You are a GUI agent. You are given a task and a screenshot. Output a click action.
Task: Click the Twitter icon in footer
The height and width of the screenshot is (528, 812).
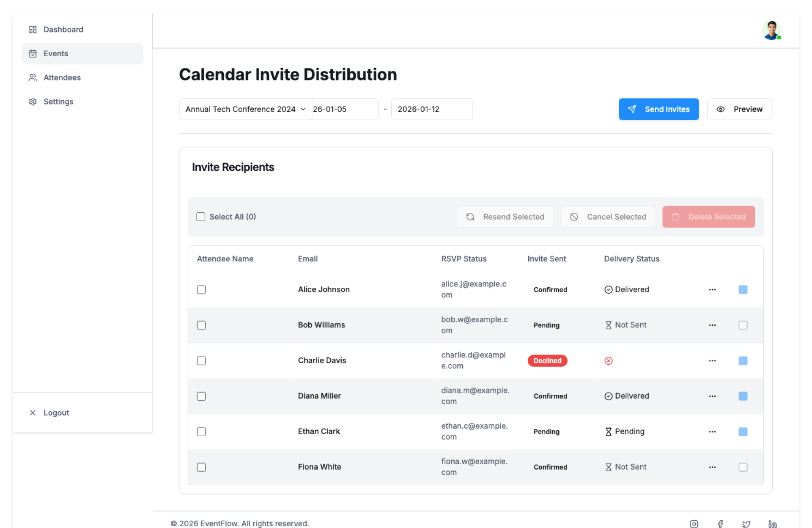pyautogui.click(x=746, y=524)
